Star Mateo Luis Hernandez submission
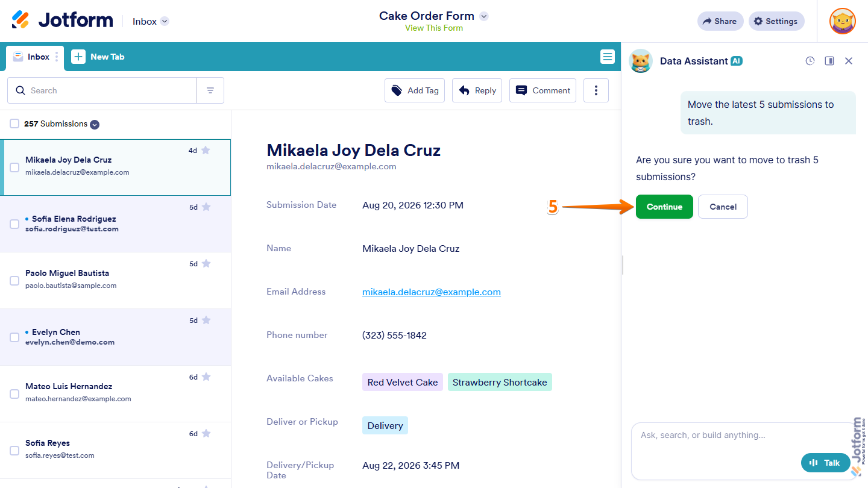This screenshot has width=868, height=488. [x=206, y=377]
